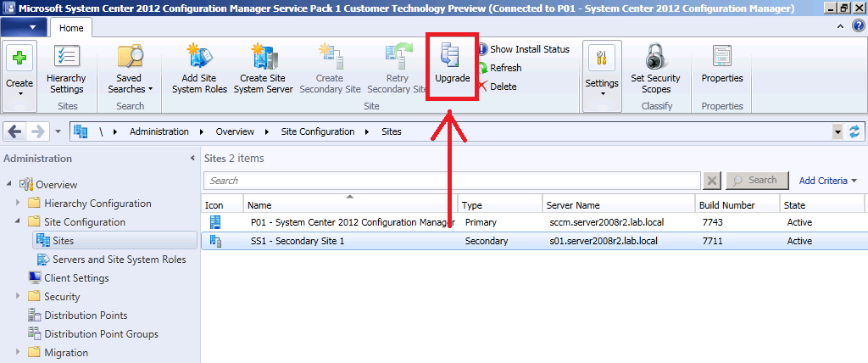Click the sccm.server2008r2.lab.local cell
Image resolution: width=868 pixels, height=363 pixels.
605,223
